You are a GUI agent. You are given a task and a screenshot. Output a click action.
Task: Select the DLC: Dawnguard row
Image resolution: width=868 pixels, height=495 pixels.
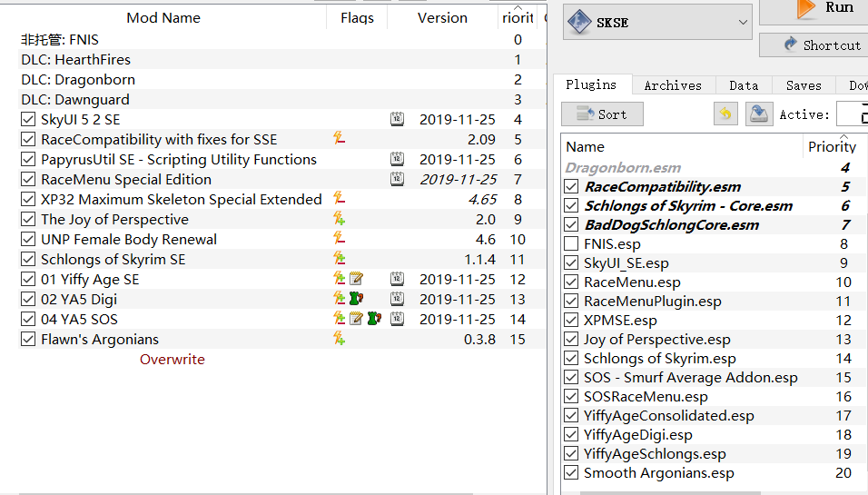pos(282,99)
